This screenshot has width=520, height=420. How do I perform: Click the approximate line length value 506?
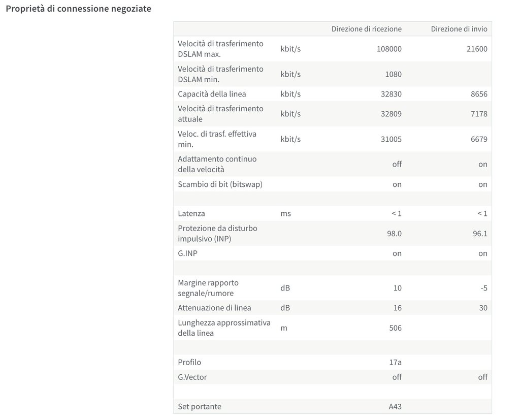tap(395, 328)
